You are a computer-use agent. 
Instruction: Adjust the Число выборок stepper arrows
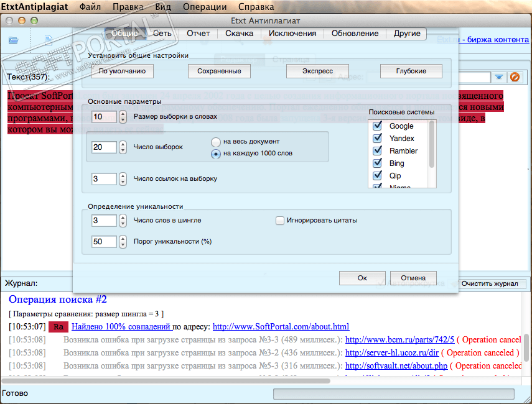(123, 147)
